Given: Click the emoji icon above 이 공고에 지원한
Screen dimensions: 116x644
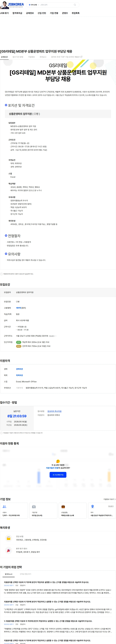Looking at the screenshot, I should (58, 461).
